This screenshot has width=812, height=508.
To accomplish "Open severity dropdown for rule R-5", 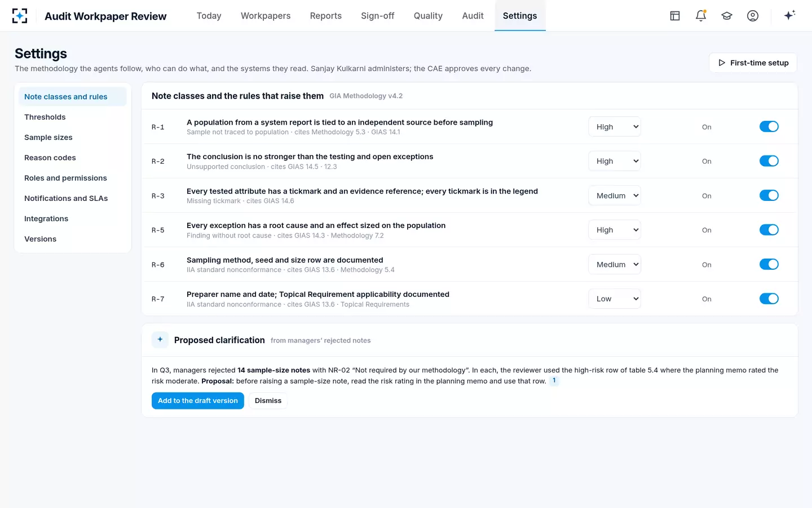I will (x=615, y=230).
